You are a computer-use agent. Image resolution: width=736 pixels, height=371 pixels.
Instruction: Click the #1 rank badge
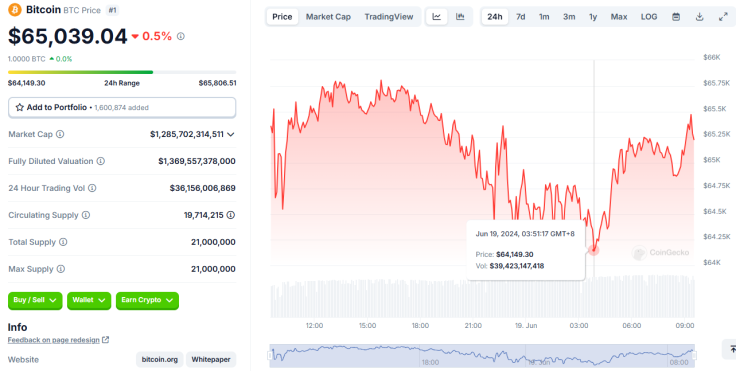pos(112,10)
